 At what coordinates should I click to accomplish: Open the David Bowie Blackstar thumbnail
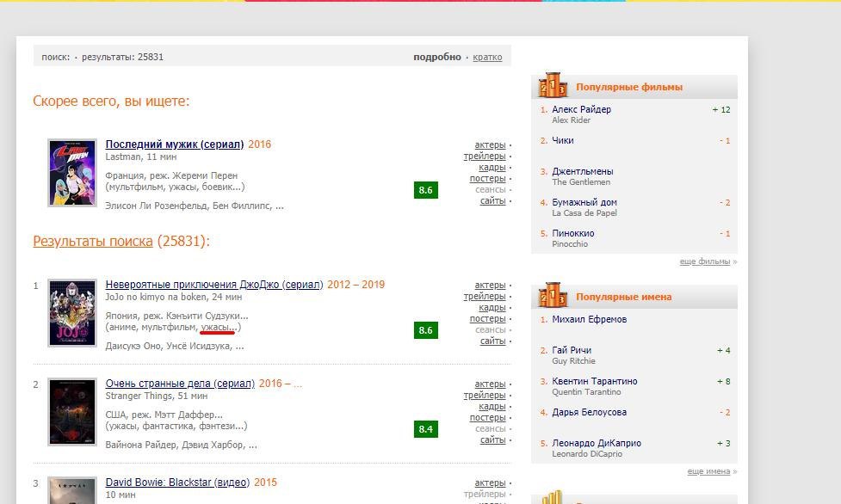(72, 490)
